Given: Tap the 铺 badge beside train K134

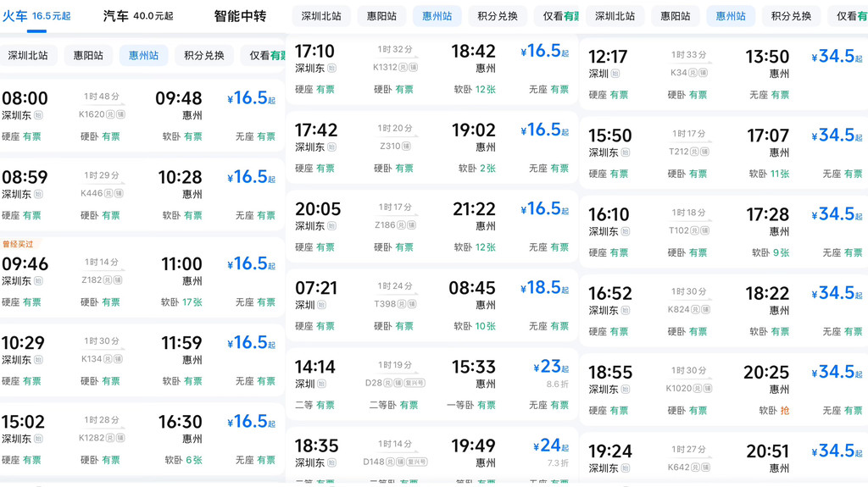Looking at the screenshot, I should [x=118, y=359].
